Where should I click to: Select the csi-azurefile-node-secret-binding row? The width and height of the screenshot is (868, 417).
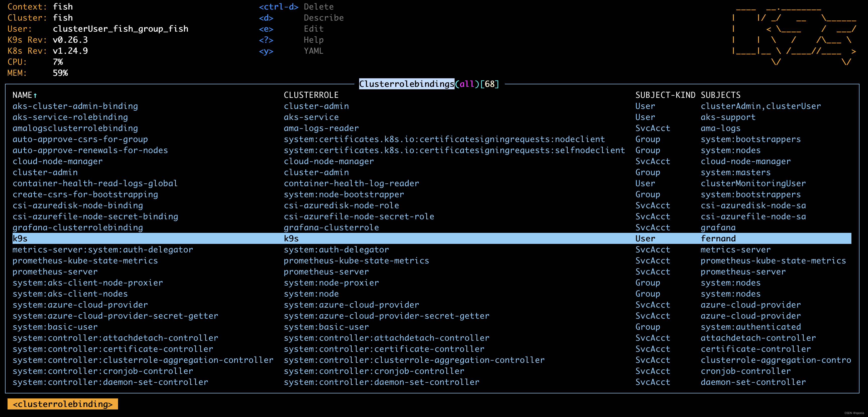432,217
